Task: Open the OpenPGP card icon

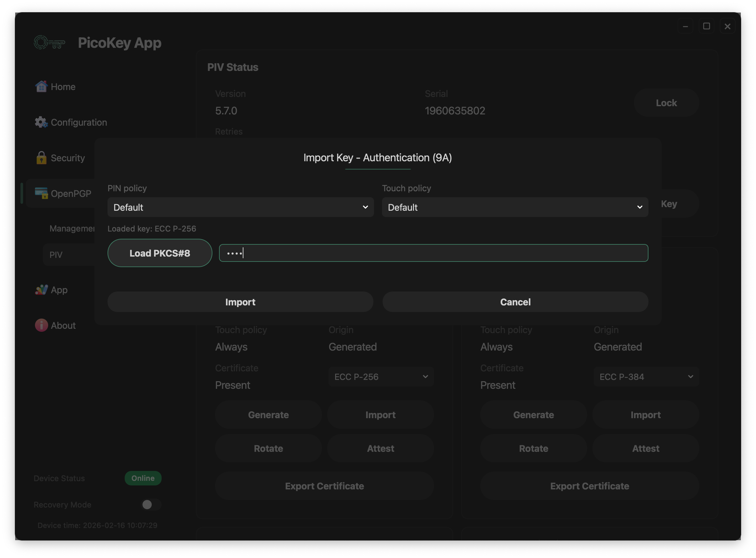Action: [41, 194]
